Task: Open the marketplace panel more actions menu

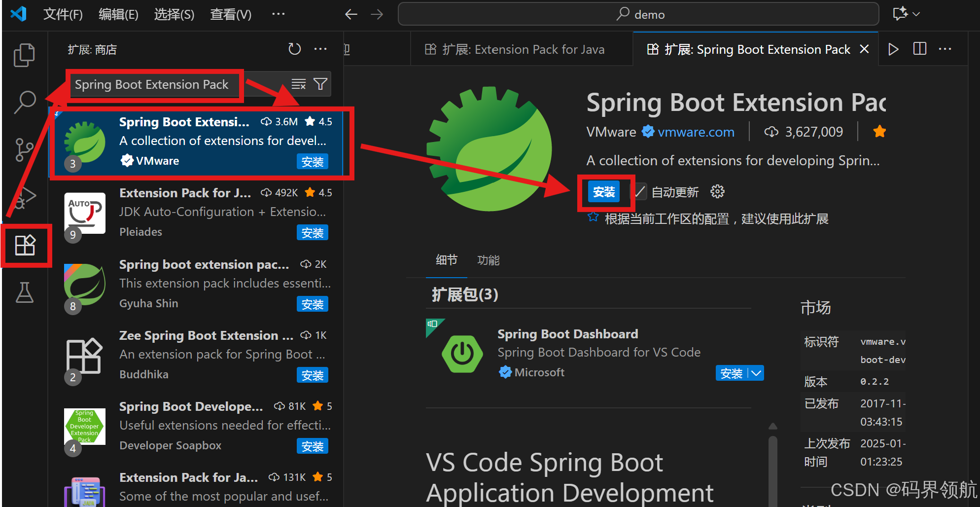Action: (320, 49)
